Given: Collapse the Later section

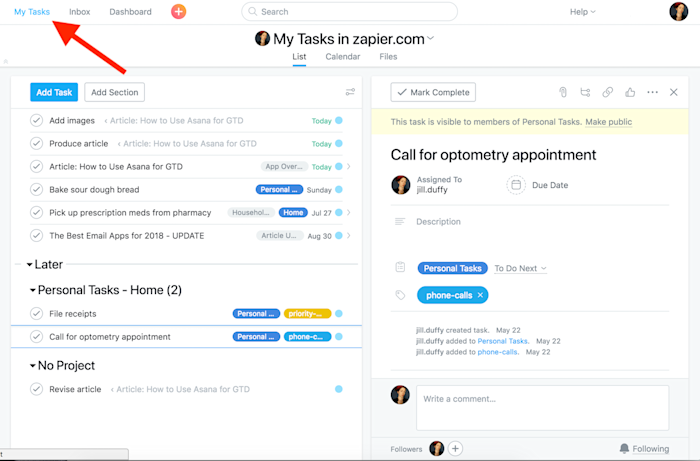Looking at the screenshot, I should pos(29,265).
